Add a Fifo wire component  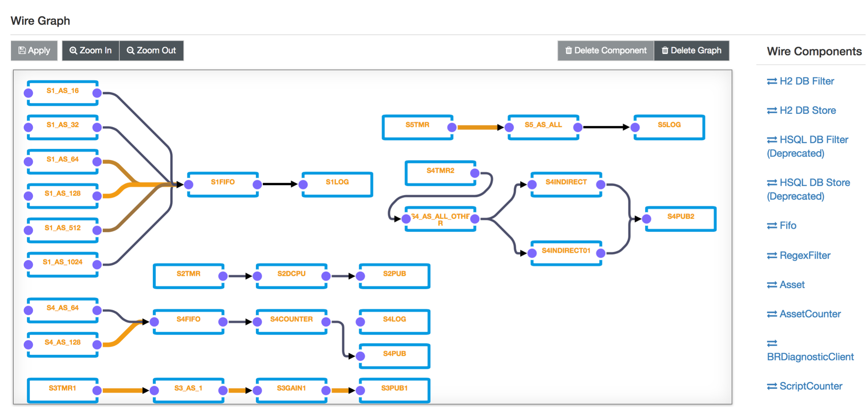[x=781, y=225]
